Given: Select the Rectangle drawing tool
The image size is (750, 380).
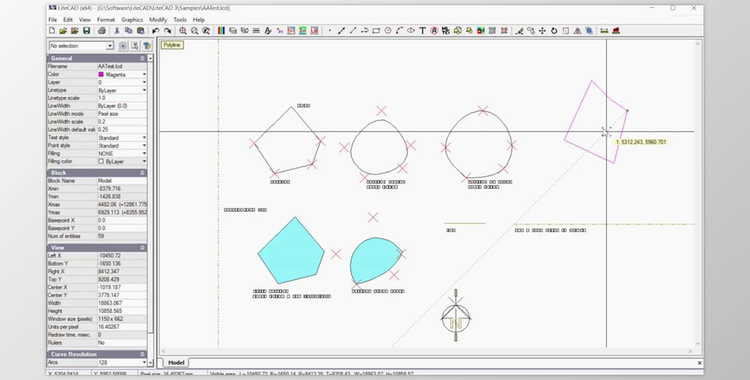Looking at the screenshot, I should point(376,31).
